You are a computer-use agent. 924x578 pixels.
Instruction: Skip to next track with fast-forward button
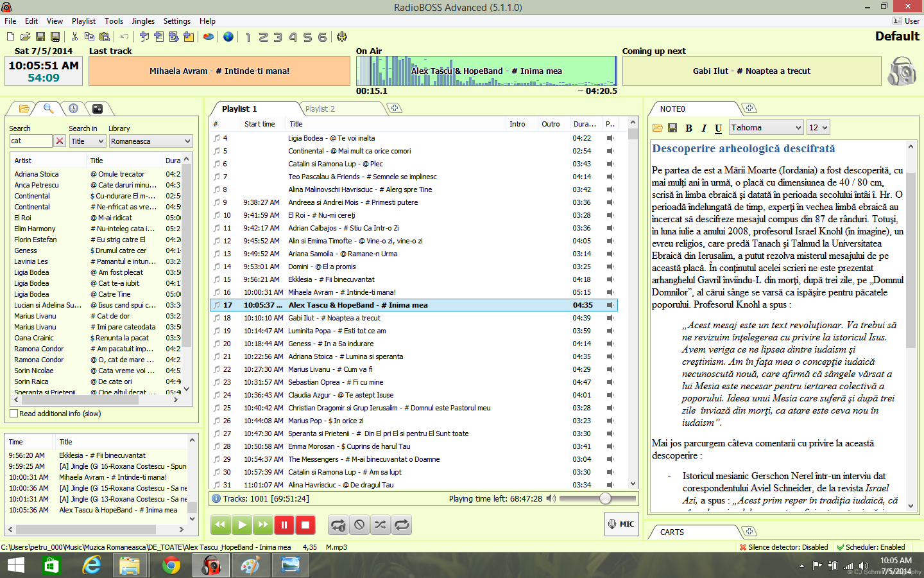(x=263, y=525)
